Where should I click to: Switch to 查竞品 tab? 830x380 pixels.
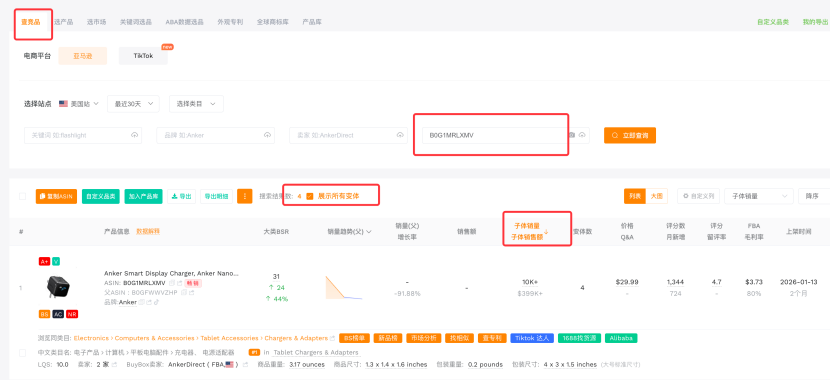point(31,22)
